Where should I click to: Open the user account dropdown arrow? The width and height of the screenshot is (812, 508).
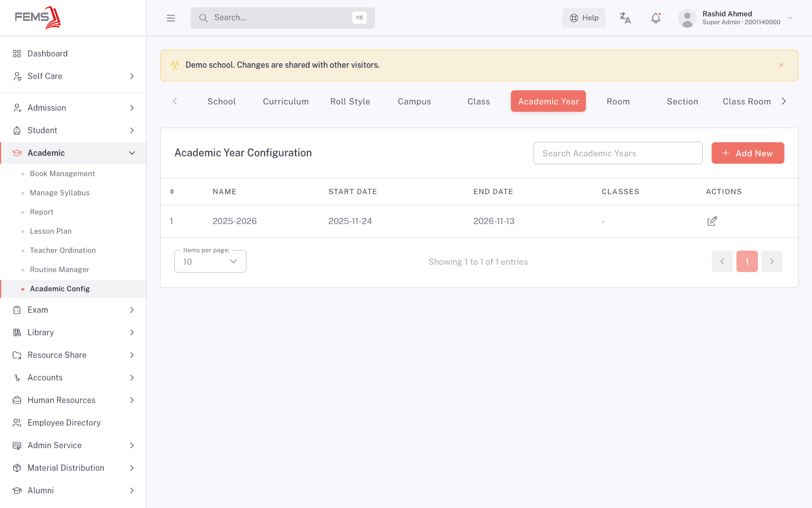[790, 18]
